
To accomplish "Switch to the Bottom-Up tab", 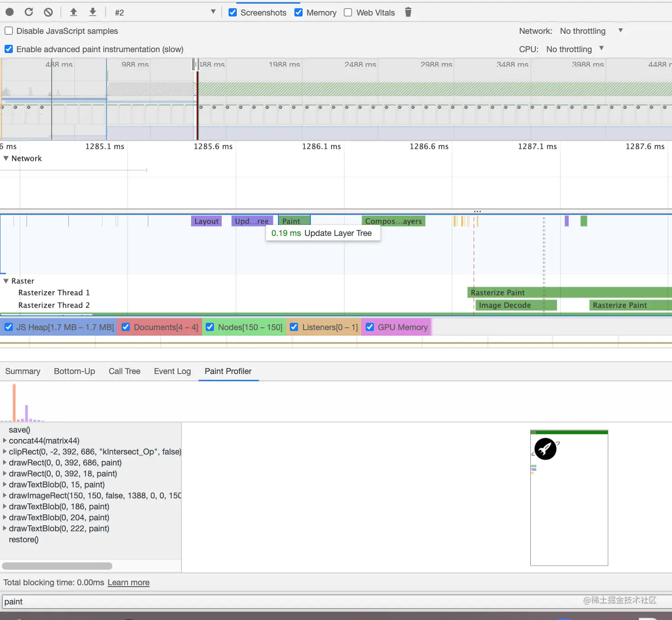I will pos(75,371).
